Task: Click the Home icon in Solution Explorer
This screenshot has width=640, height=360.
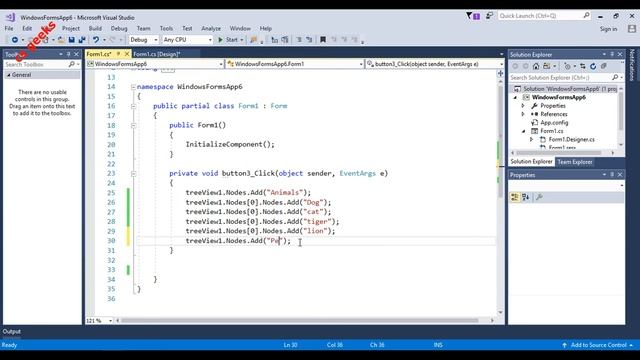Action: click(536, 66)
